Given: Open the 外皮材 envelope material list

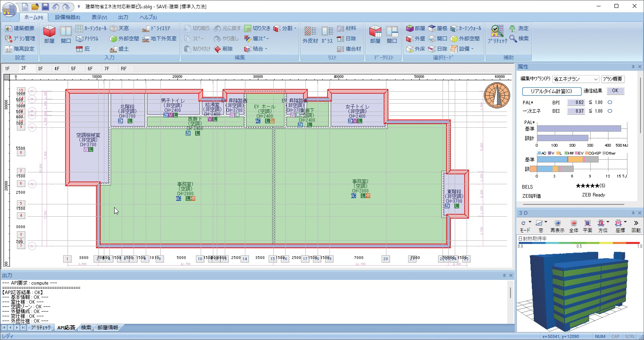Looking at the screenshot, I should pyautogui.click(x=310, y=34).
